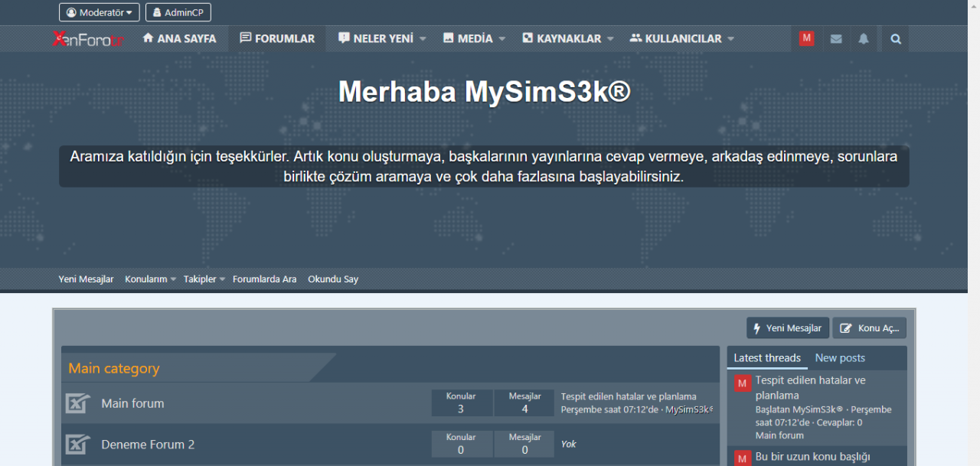Image resolution: width=980 pixels, height=466 pixels.
Task: Open notifications bell icon
Action: coord(864,39)
